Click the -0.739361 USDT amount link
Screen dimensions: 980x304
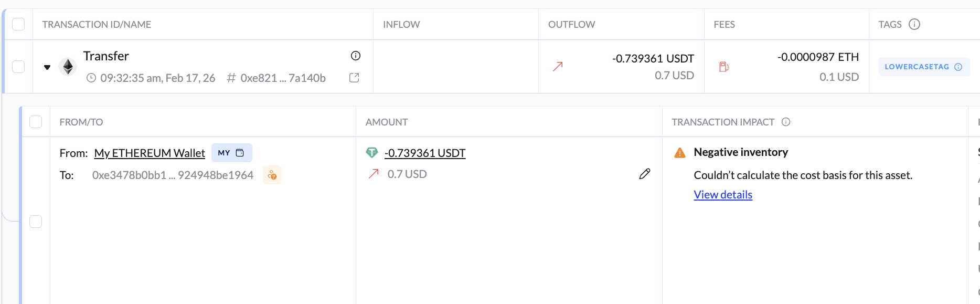(425, 153)
